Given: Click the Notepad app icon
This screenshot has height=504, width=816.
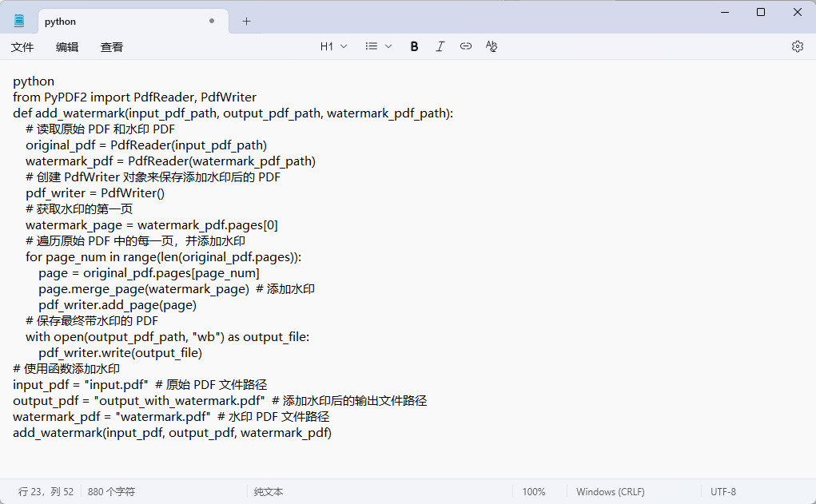Looking at the screenshot, I should point(19,21).
